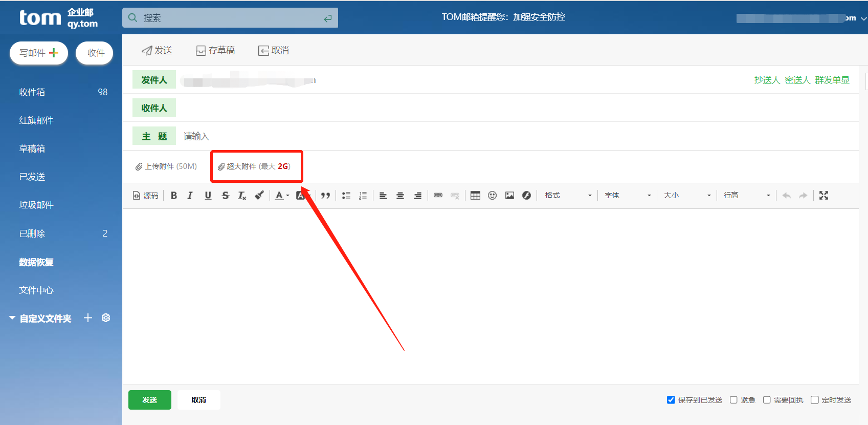Insert a numbered list
868x425 pixels.
click(x=363, y=195)
